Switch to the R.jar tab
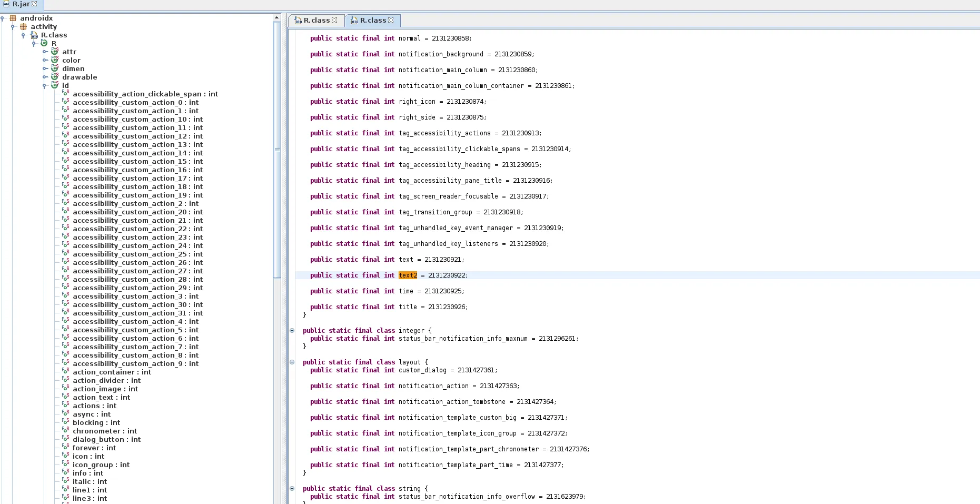Image resolution: width=980 pixels, height=504 pixels. (21, 4)
